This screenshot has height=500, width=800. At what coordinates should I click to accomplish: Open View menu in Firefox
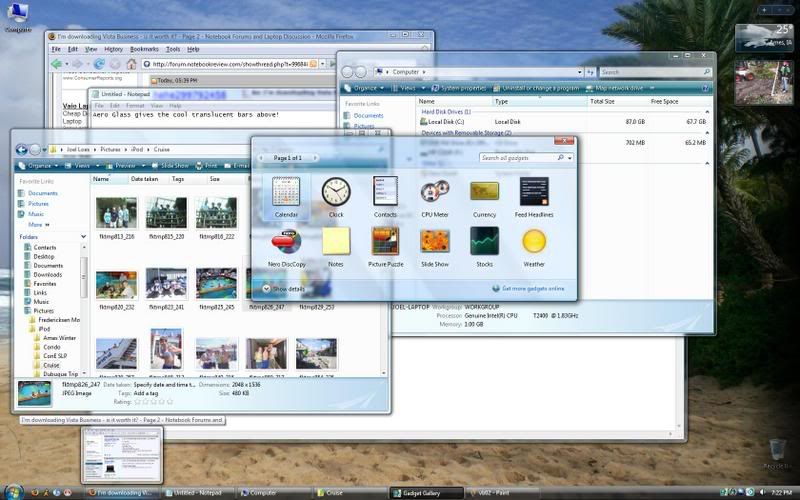click(x=91, y=49)
